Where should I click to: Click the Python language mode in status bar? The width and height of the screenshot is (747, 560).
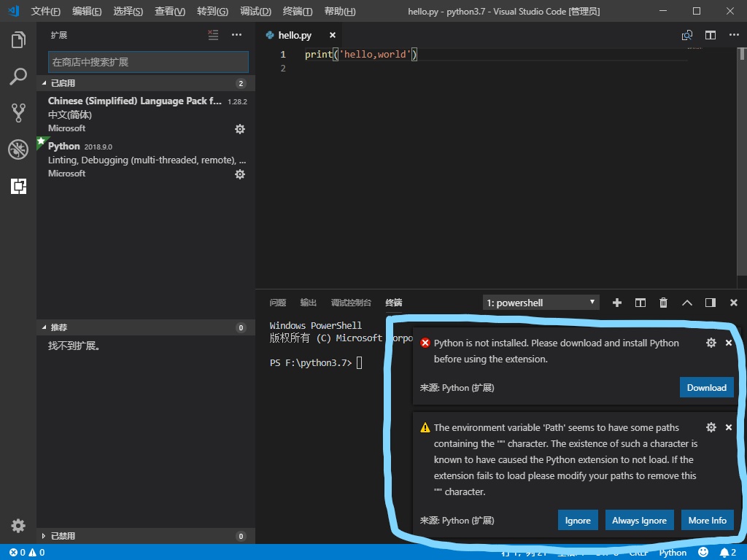pyautogui.click(x=673, y=553)
